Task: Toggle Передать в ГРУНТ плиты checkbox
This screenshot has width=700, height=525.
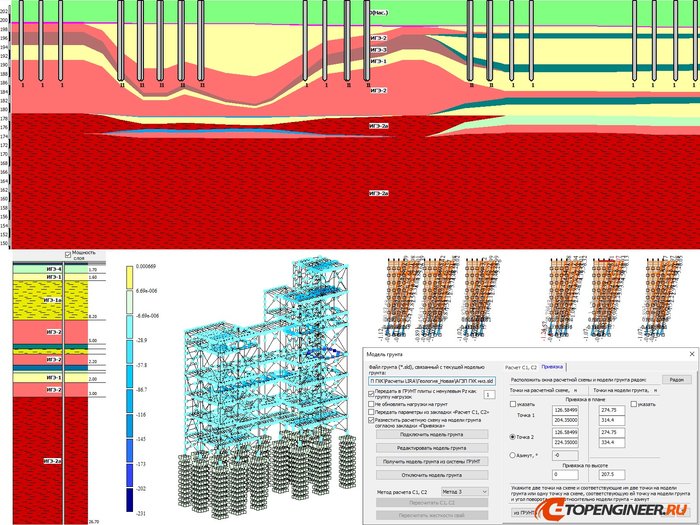Action: pyautogui.click(x=371, y=394)
